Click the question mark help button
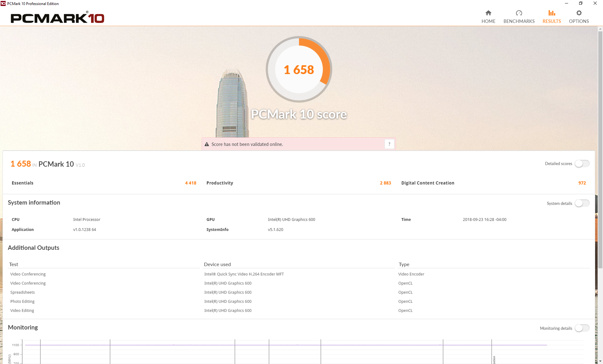The height and width of the screenshot is (364, 603). 389,144
